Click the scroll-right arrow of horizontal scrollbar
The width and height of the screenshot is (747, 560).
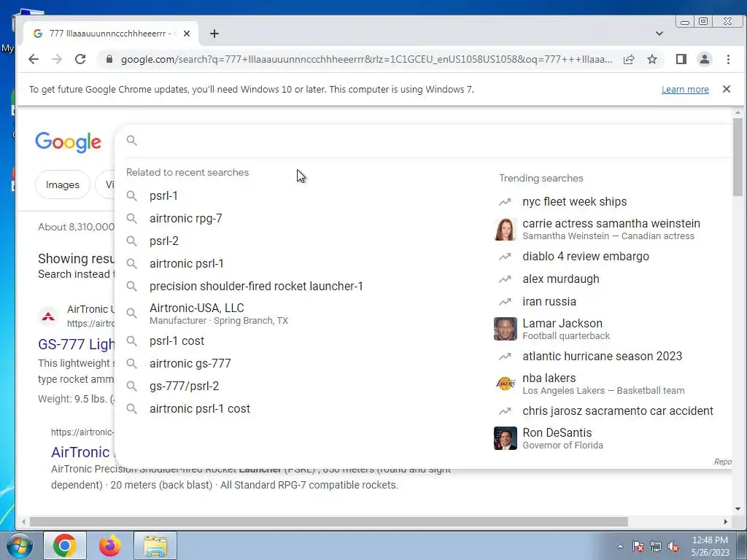726,522
